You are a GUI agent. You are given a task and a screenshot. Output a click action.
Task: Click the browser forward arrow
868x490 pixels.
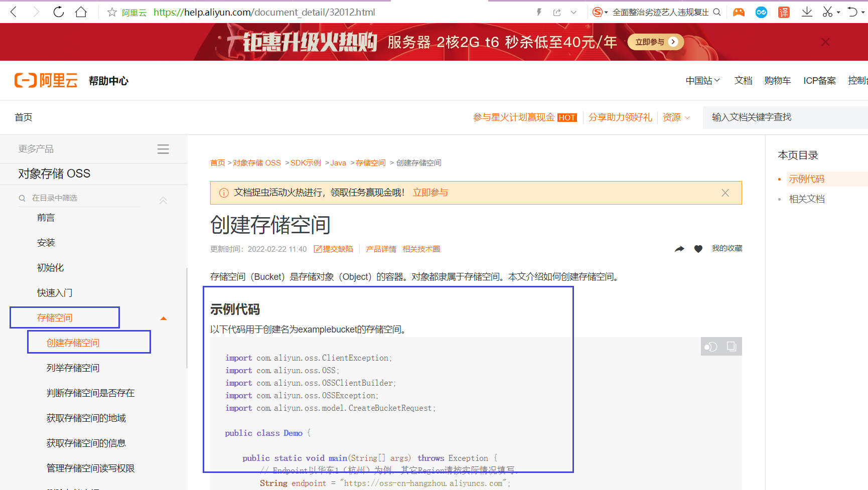(x=36, y=12)
